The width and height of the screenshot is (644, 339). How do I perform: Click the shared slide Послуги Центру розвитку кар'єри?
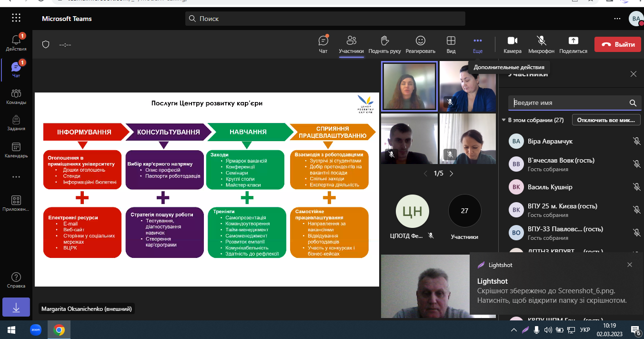click(x=207, y=190)
